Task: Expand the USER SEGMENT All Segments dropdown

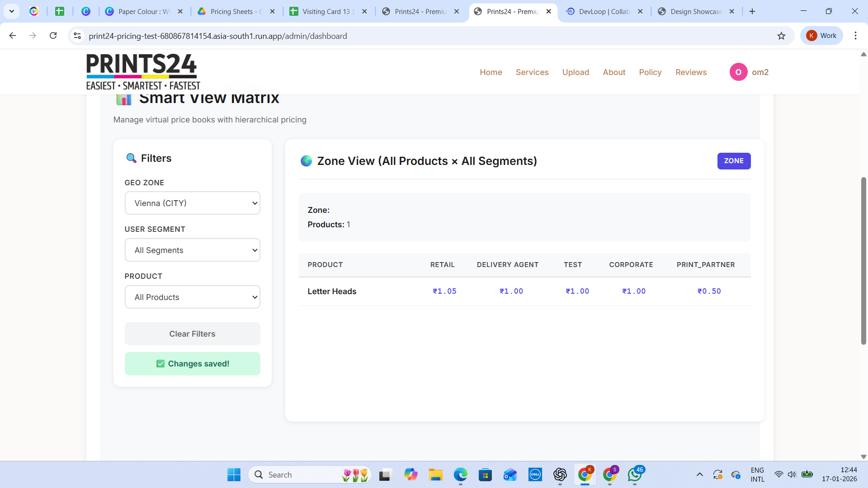Action: [x=192, y=250]
